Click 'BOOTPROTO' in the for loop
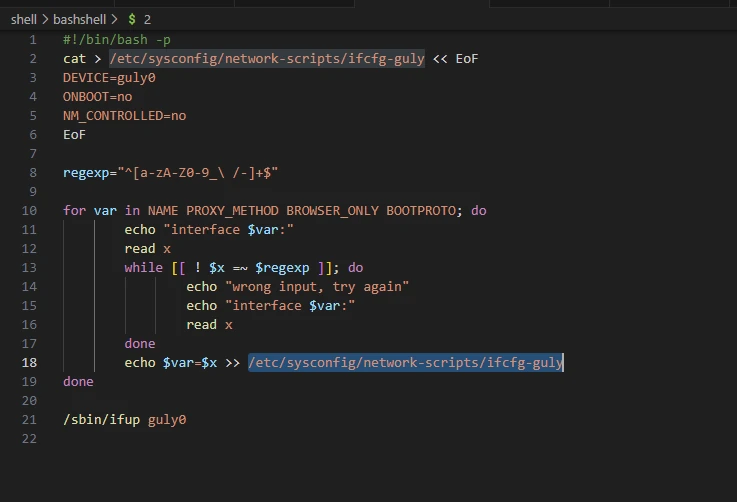Viewport: 737px width, 502px height. [x=421, y=211]
